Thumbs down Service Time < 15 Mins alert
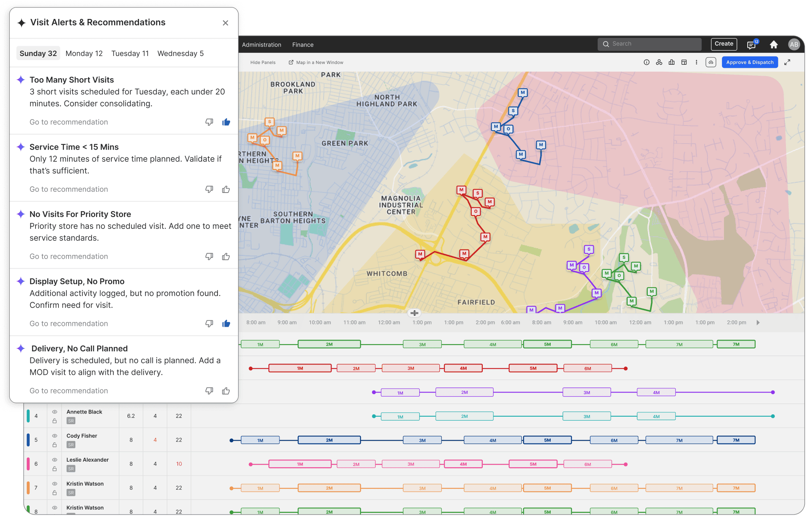 209,189
